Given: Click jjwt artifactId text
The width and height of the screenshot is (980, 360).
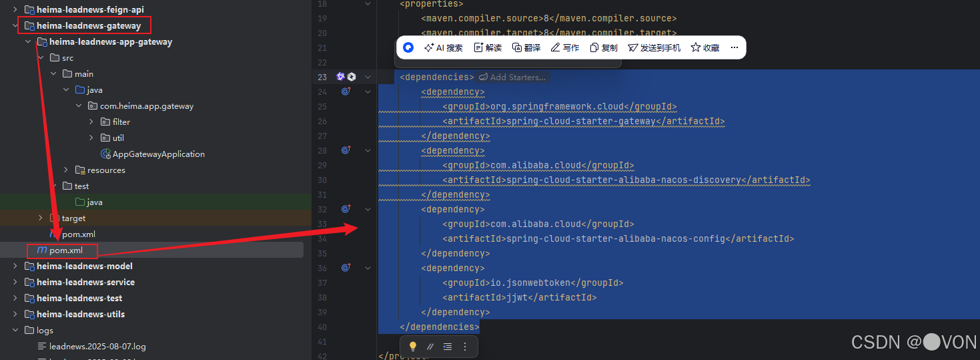Looking at the screenshot, I should click(517, 298).
